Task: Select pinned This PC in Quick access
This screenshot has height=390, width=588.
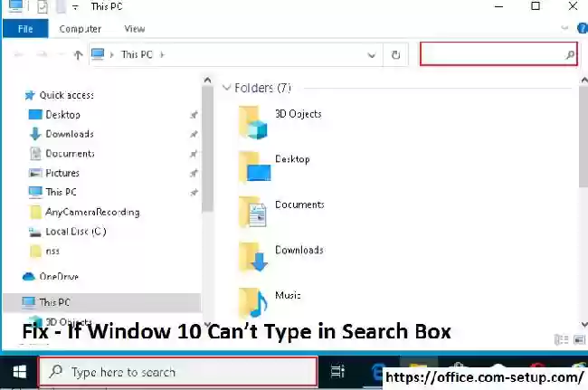Action: pos(61,192)
